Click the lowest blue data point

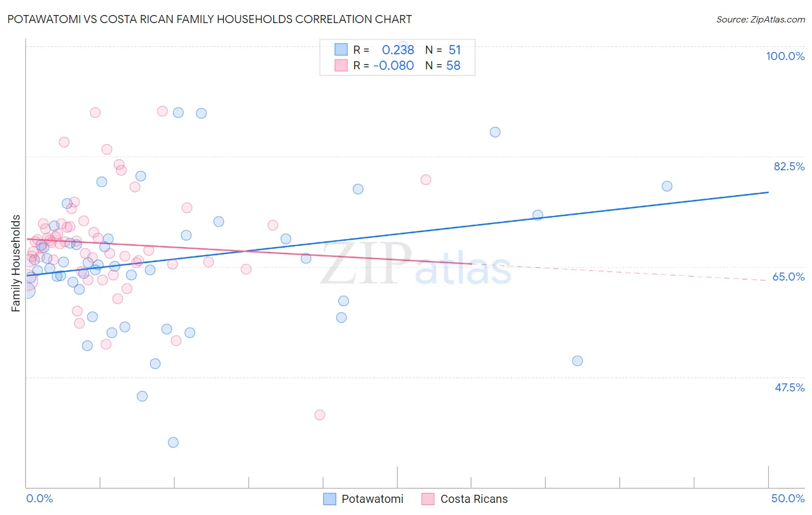coord(173,442)
